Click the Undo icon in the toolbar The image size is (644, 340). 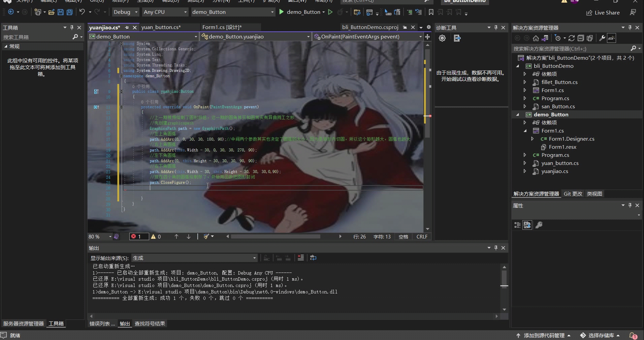82,12
